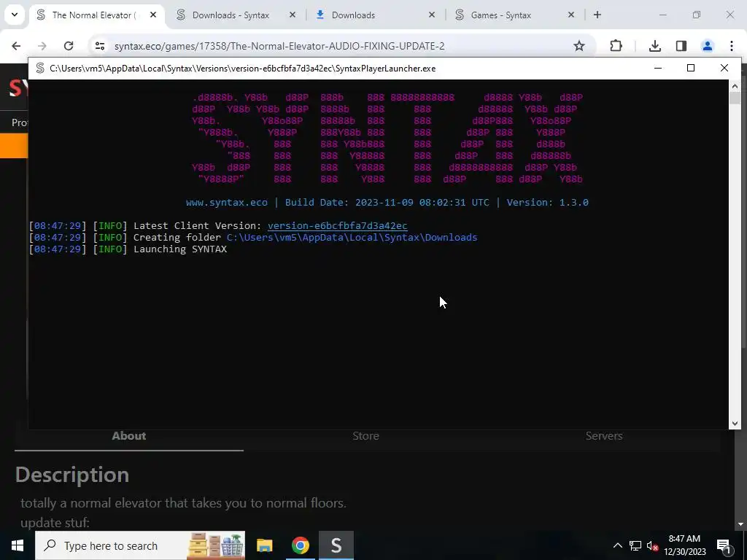Image resolution: width=747 pixels, height=560 pixels.
Task: Open network status tray icon
Action: point(635,545)
